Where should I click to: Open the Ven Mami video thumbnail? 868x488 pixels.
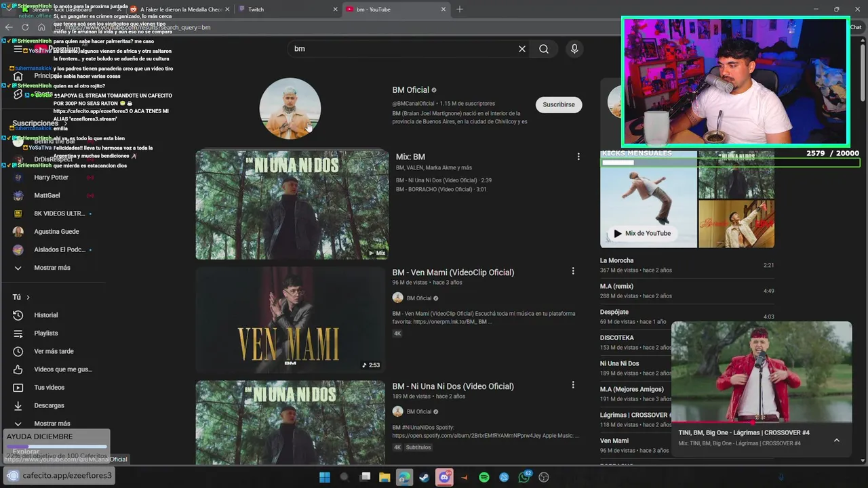290,319
